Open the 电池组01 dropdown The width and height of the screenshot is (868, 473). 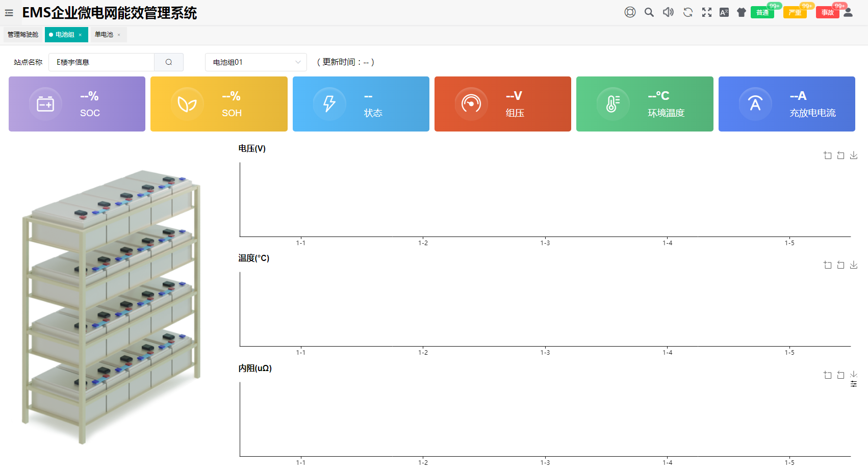click(x=256, y=62)
